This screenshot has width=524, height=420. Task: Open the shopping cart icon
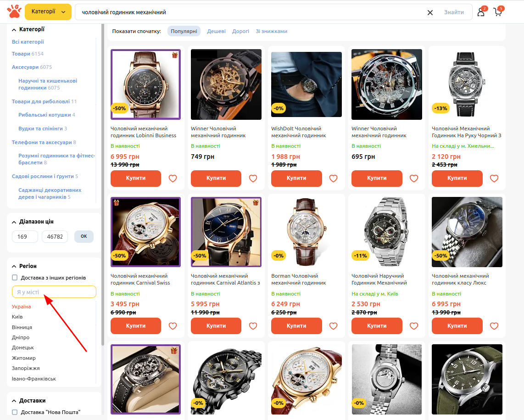(x=497, y=12)
